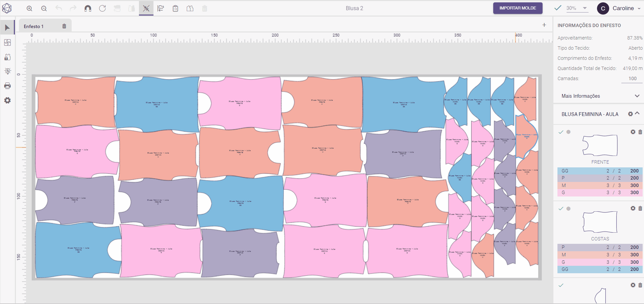This screenshot has height=304, width=644.
Task: Delete the Enfesto 1 tab via trash icon
Action: coord(64,26)
